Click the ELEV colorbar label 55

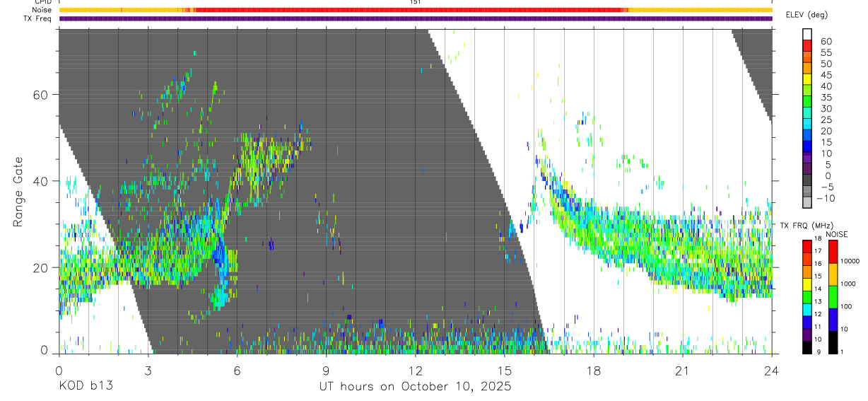coord(826,52)
